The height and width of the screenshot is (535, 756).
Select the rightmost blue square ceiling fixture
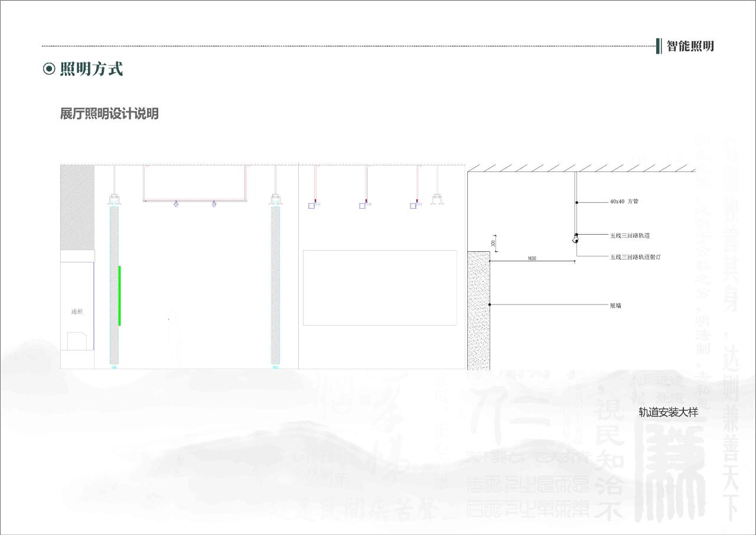point(415,205)
